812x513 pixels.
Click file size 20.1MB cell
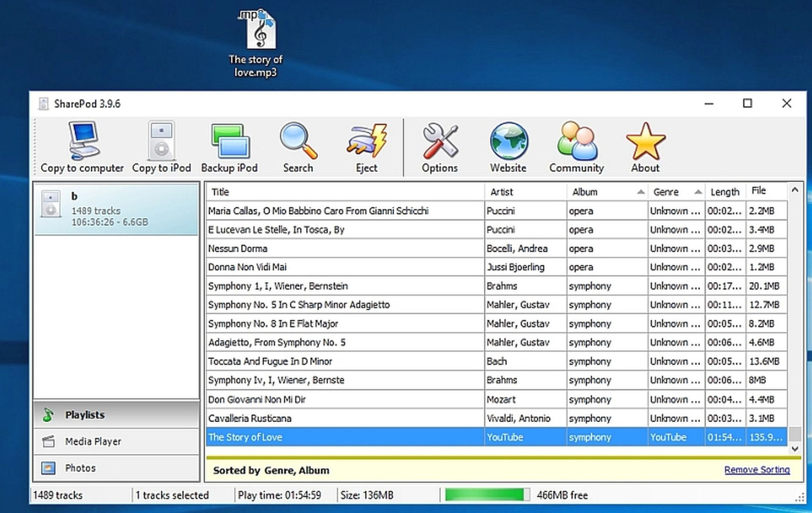(x=766, y=286)
